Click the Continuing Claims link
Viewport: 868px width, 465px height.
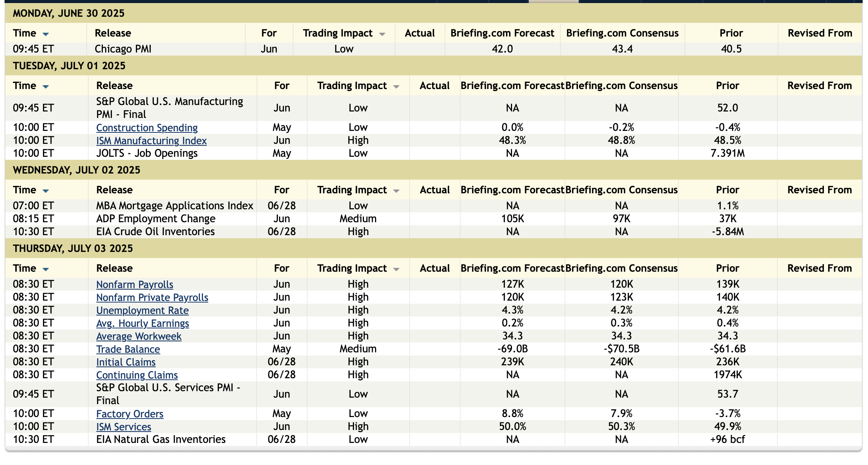(x=137, y=375)
